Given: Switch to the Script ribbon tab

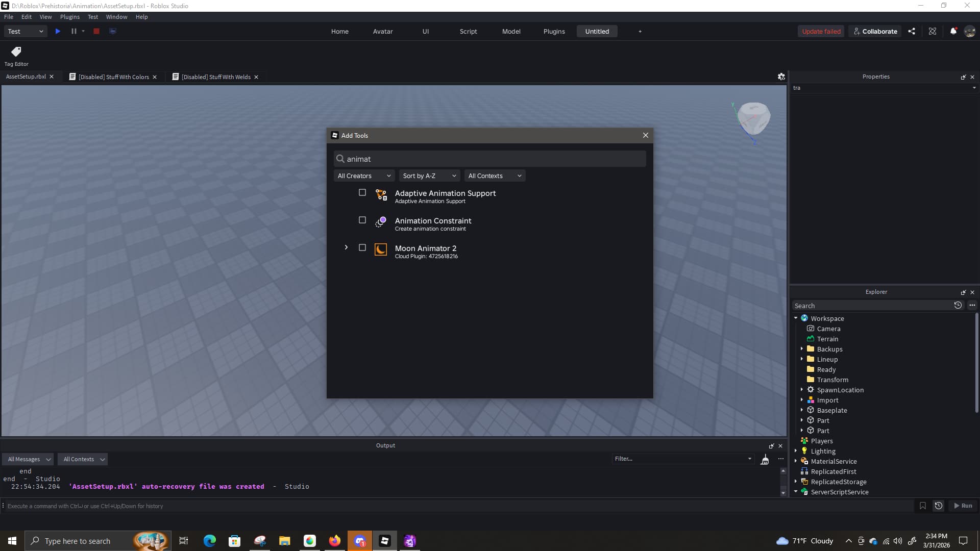Looking at the screenshot, I should [468, 31].
